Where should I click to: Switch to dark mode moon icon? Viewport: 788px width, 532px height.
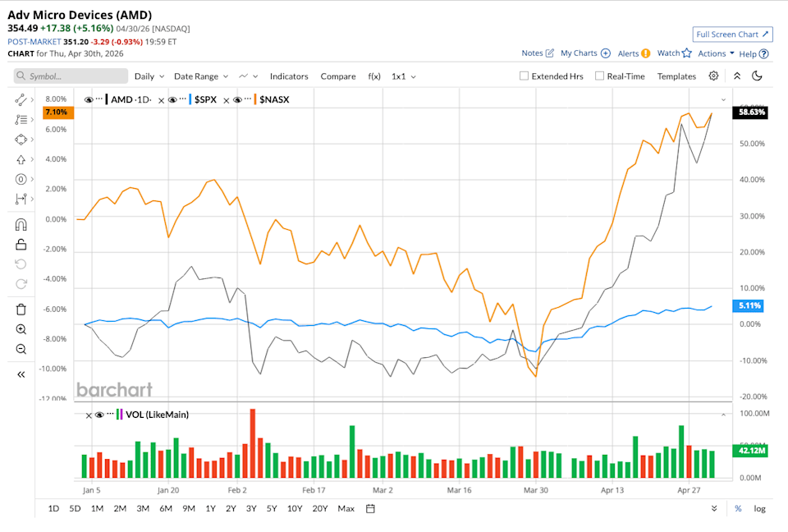[757, 76]
